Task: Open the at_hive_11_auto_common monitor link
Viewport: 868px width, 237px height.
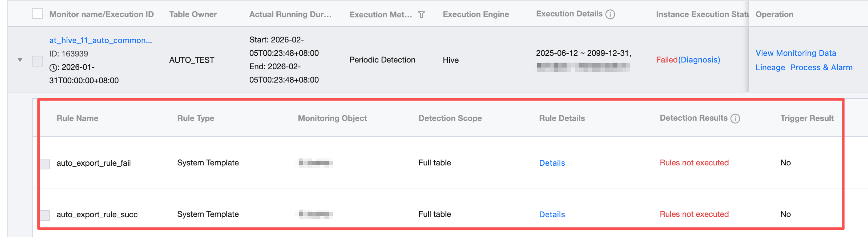Action: point(100,41)
